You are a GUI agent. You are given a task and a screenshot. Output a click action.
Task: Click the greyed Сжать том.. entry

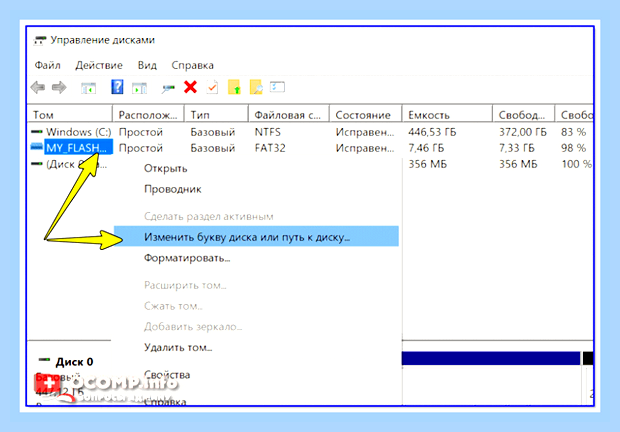(x=173, y=306)
